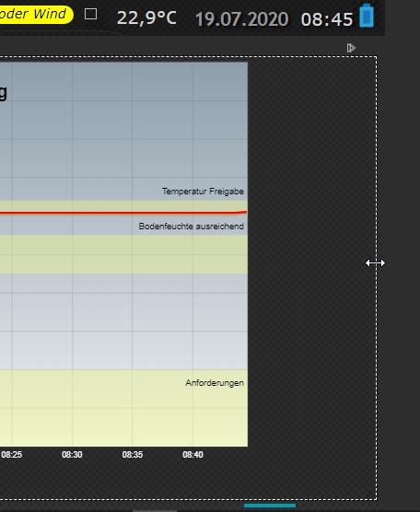
Task: Toggle the square checkbox beside the Wind label
Action: click(x=90, y=14)
